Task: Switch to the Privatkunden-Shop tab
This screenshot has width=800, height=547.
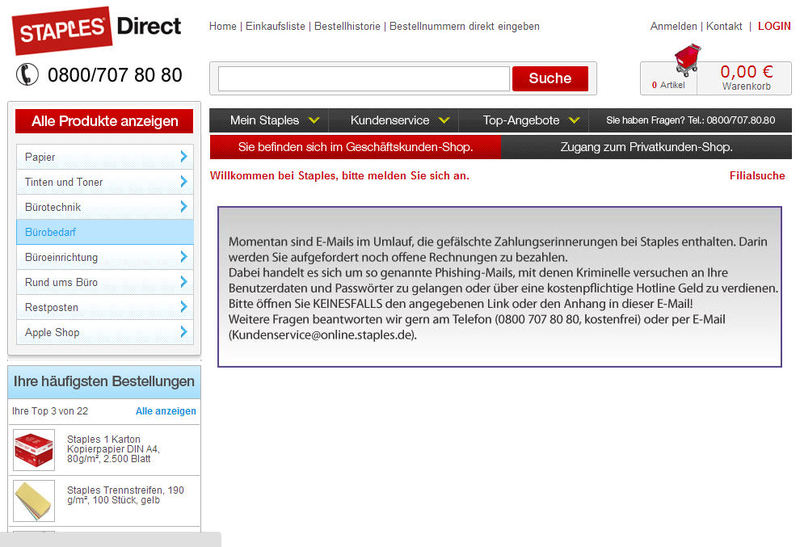Action: 646,147
